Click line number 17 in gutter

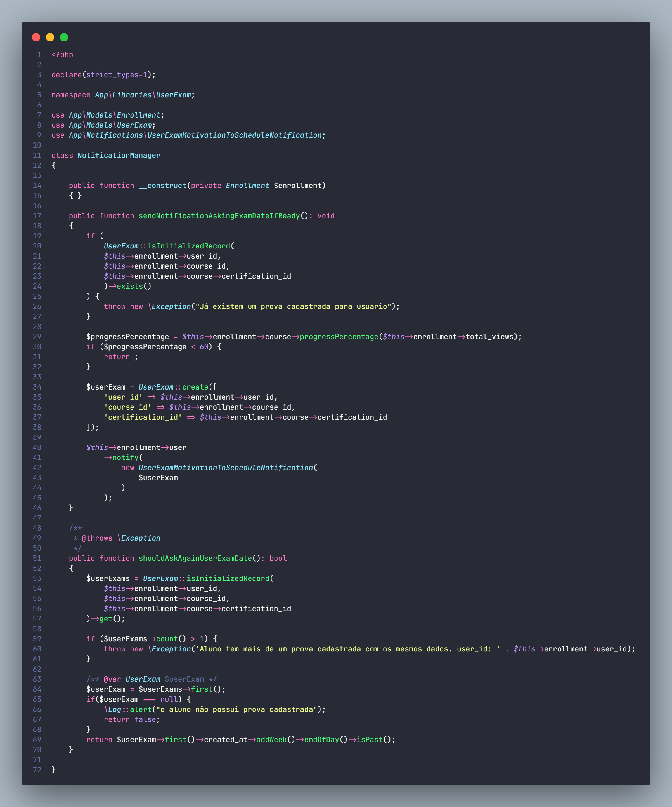coord(37,216)
